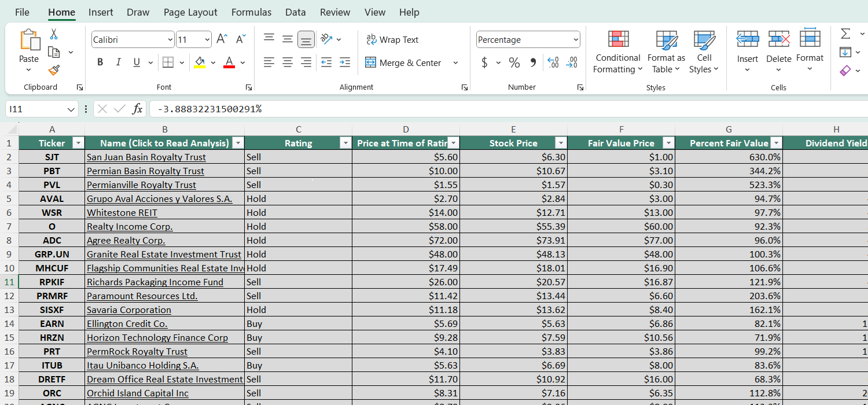The image size is (868, 405).
Task: Open Ellington Credit Co. link
Action: (127, 324)
